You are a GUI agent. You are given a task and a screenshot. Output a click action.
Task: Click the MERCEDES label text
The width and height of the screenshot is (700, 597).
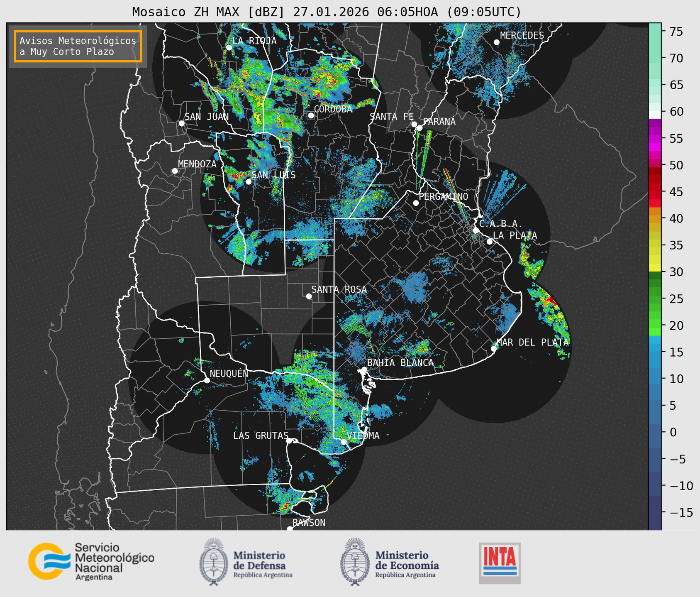coord(522,36)
